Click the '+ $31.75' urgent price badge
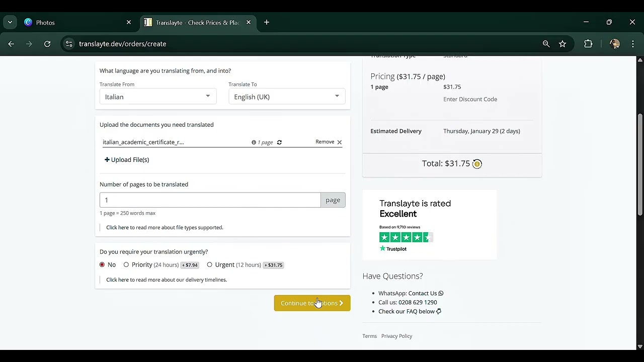The height and width of the screenshot is (362, 644). [x=274, y=265]
